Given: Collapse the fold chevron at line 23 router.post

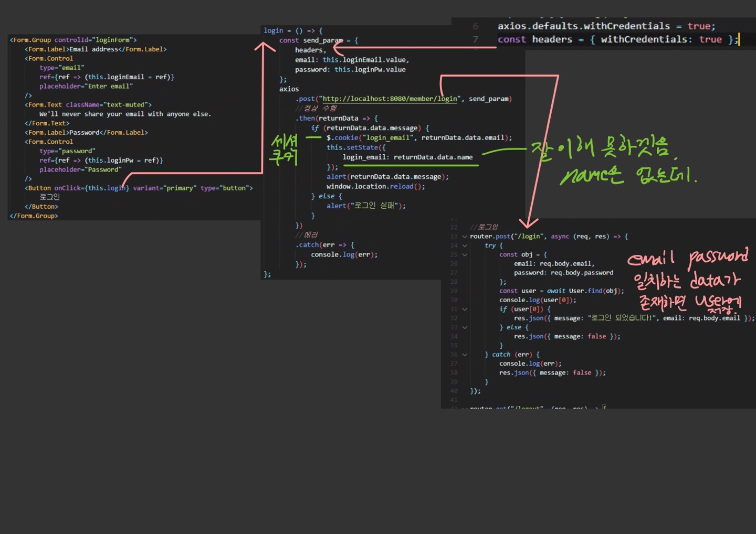Looking at the screenshot, I should pos(465,237).
